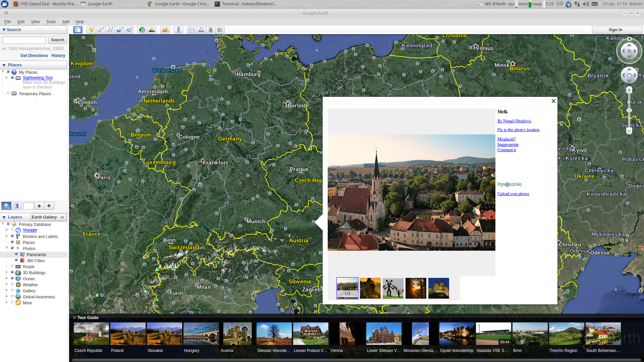Image resolution: width=644 pixels, height=362 pixels.
Task: Open the Add Polygon tool
Action: 101,30
